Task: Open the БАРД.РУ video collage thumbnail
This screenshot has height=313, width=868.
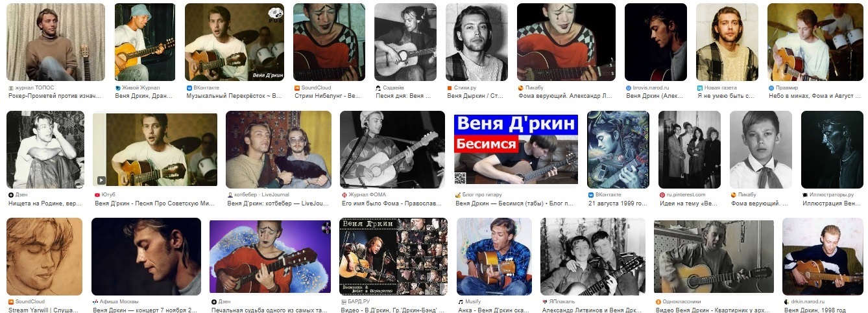Action: [x=393, y=257]
